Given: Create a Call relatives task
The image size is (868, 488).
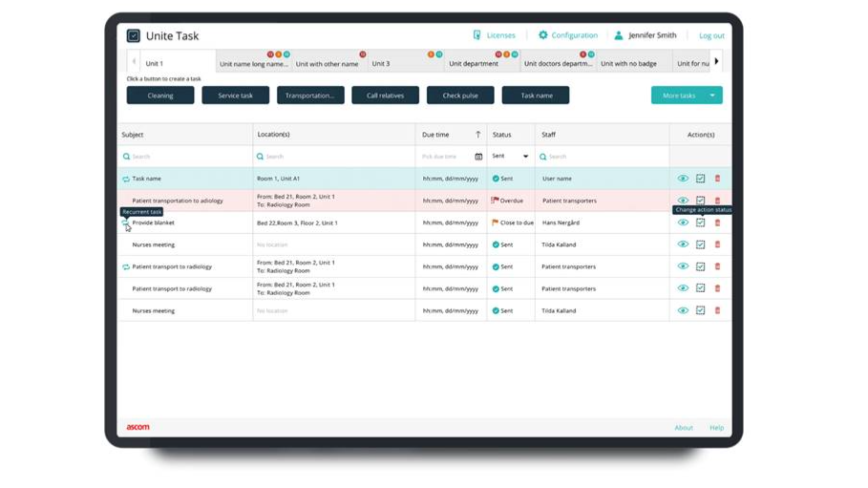Looking at the screenshot, I should click(385, 95).
